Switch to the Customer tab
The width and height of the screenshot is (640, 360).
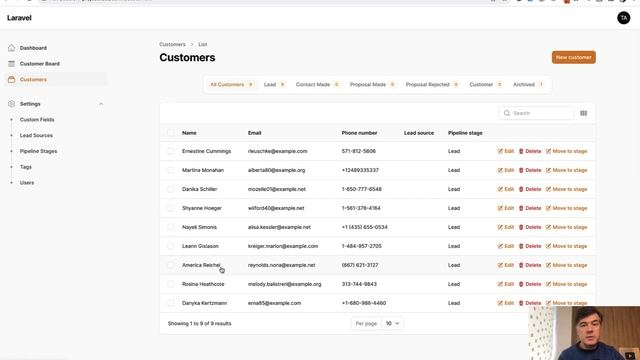pos(486,84)
